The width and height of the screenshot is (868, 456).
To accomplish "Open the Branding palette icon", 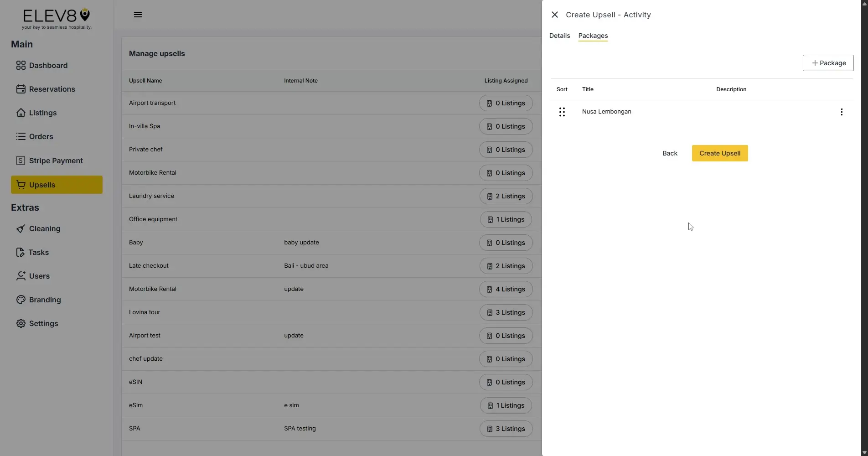I will tap(21, 299).
